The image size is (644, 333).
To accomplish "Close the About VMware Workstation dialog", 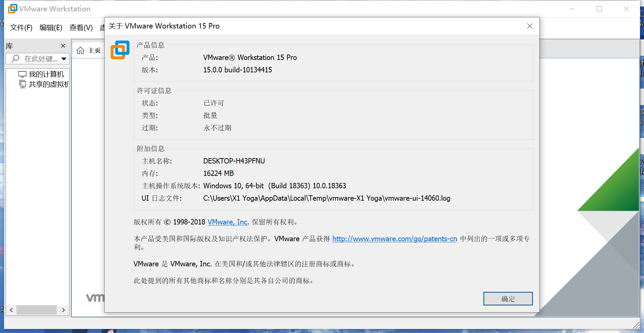I will click(530, 26).
